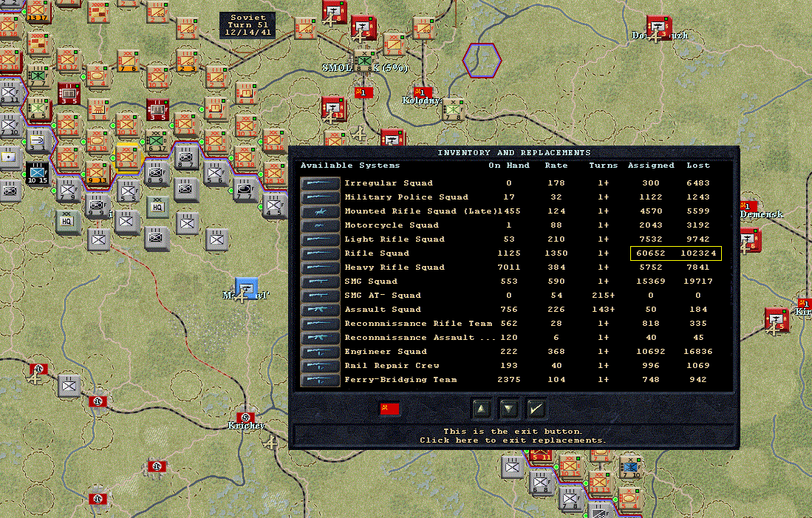Click the 'Inventory and Replacements' dialog title
The width and height of the screenshot is (812, 518).
tap(514, 153)
